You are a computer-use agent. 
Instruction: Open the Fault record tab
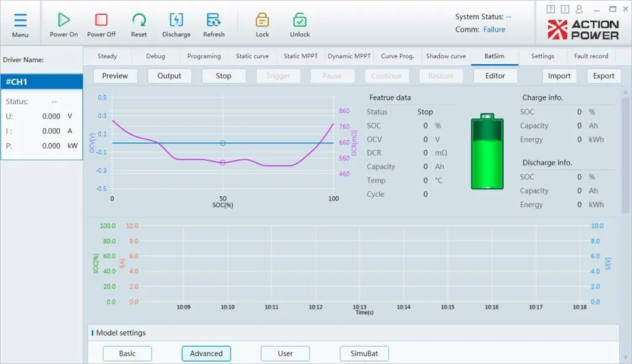[x=591, y=56]
